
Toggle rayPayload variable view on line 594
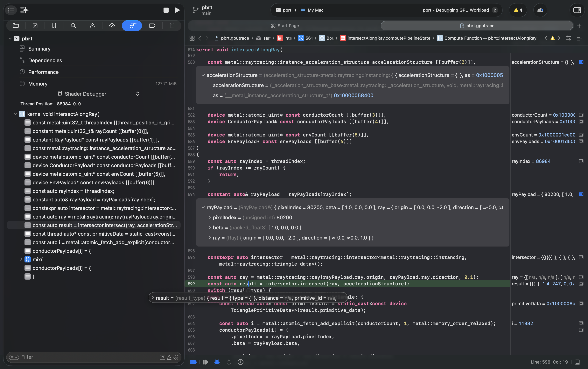(x=581, y=194)
